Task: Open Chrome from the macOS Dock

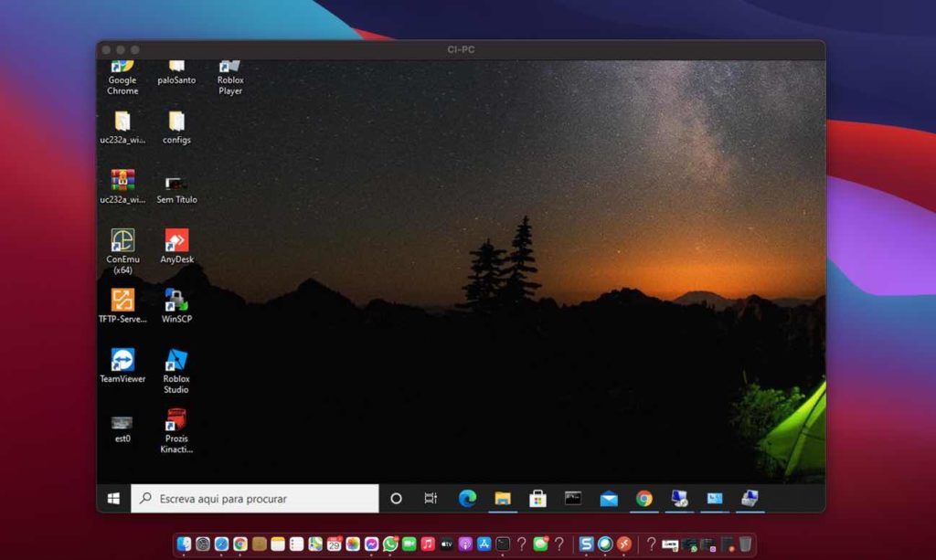Action: point(240,544)
